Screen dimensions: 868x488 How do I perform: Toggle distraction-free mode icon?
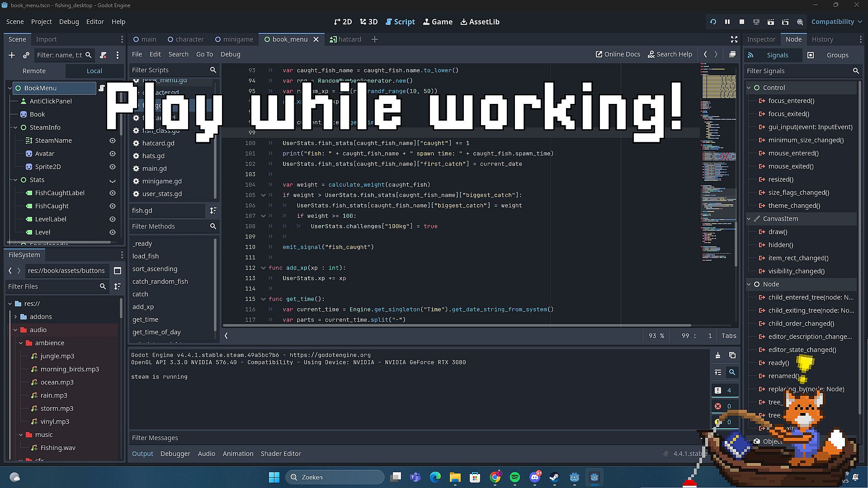pos(734,39)
